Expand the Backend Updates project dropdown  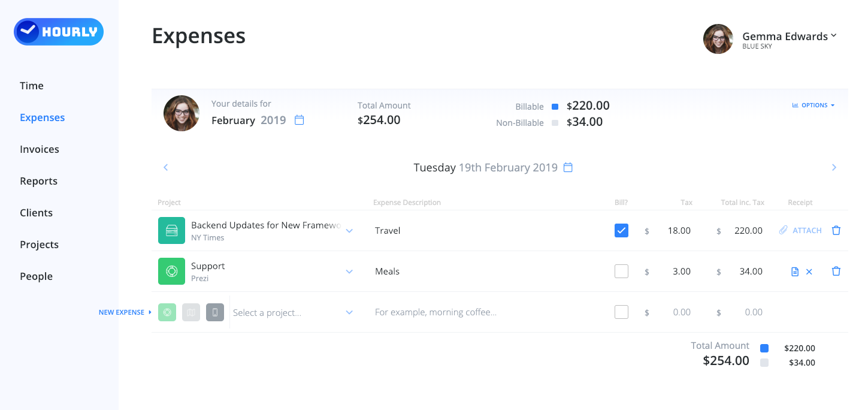pyautogui.click(x=349, y=231)
